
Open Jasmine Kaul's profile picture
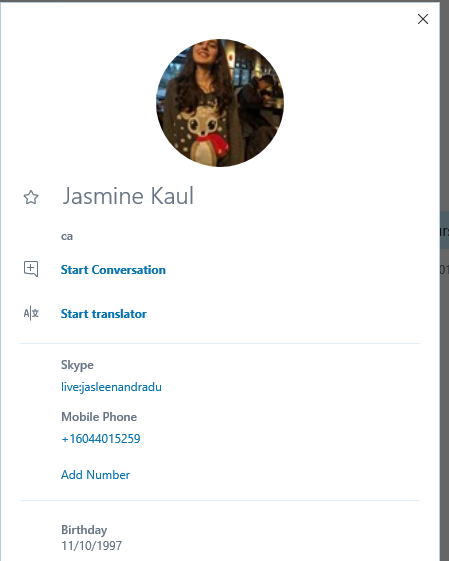[220, 103]
